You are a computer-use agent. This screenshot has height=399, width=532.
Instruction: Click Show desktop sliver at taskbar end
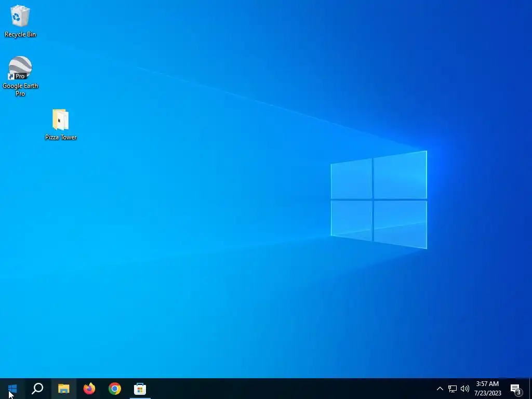pyautogui.click(x=530, y=389)
